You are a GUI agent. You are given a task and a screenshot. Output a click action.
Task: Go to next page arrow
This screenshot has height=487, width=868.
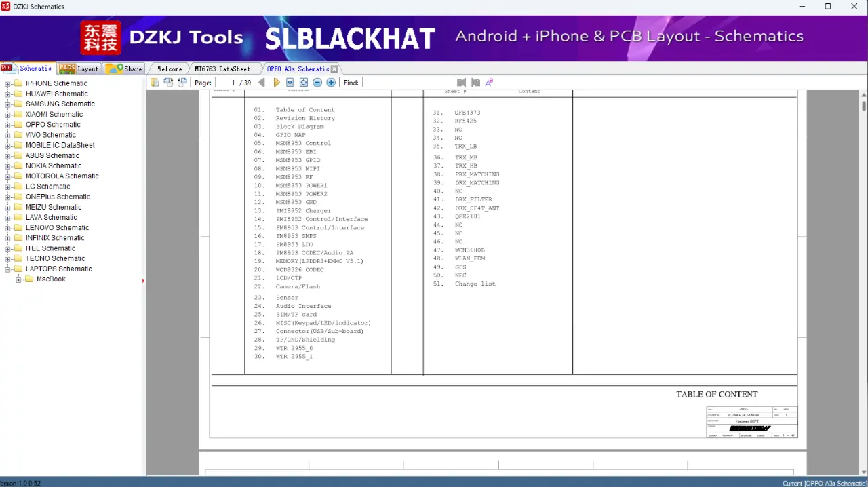coord(277,83)
